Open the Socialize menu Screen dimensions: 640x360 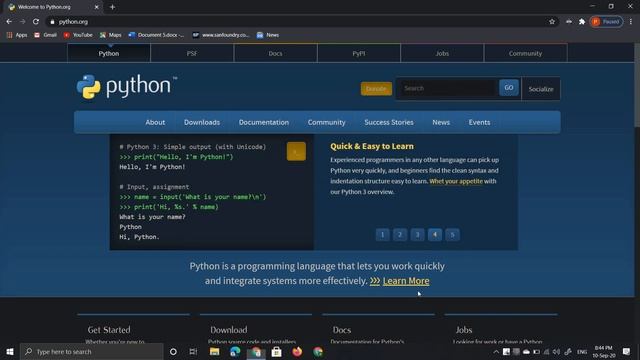tap(541, 89)
